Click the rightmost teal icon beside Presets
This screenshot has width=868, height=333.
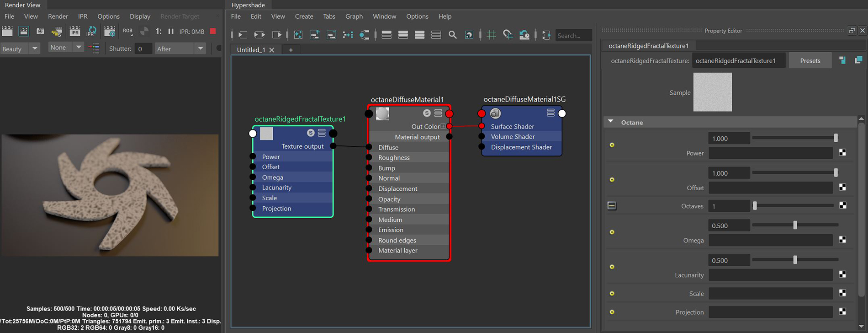click(858, 60)
